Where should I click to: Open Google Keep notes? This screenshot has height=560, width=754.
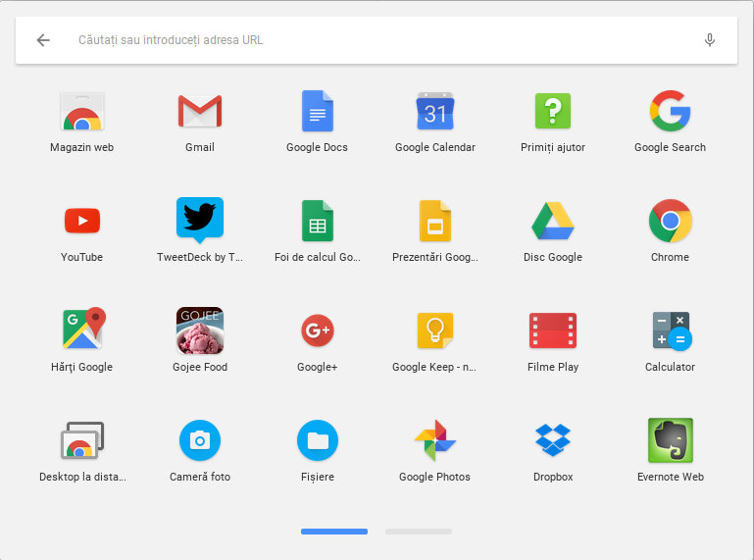(x=435, y=331)
